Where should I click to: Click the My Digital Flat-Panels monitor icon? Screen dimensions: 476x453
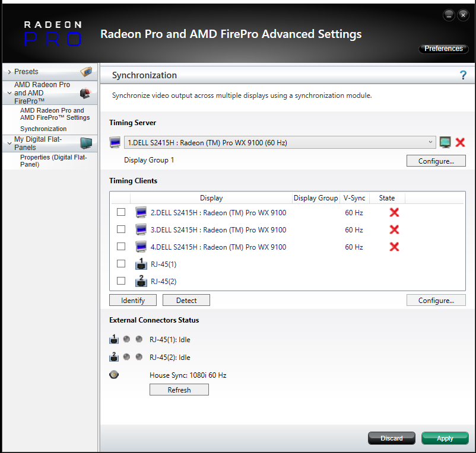tap(86, 143)
